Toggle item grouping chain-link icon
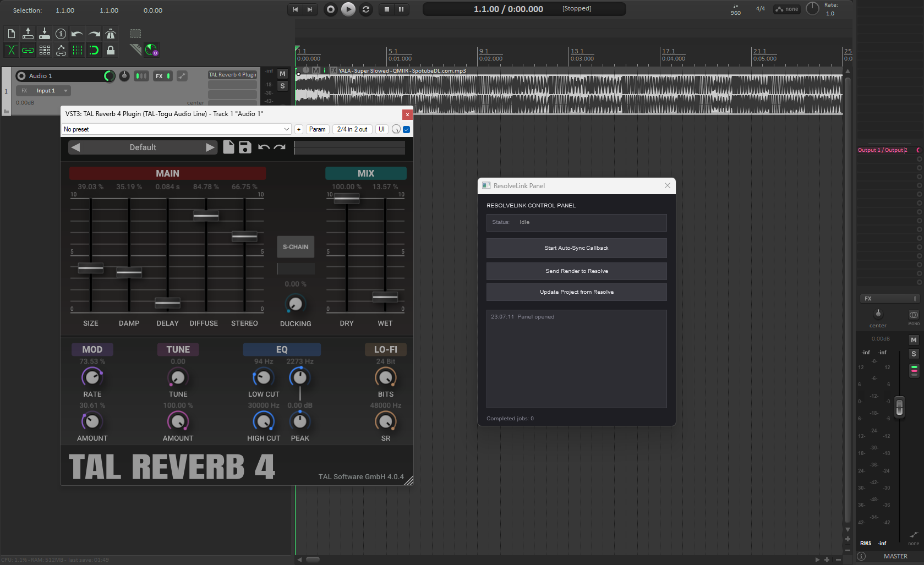The image size is (924, 565). point(28,50)
